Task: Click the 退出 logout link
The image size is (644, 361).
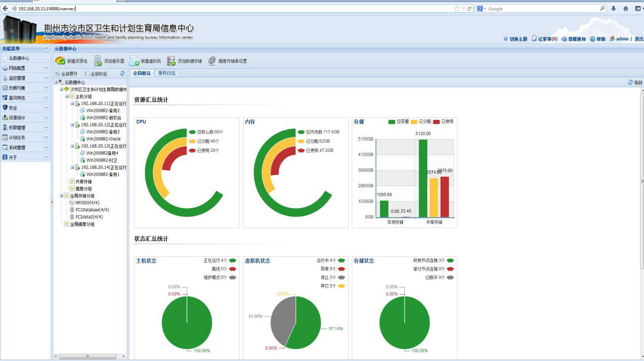Action: pyautogui.click(x=638, y=39)
